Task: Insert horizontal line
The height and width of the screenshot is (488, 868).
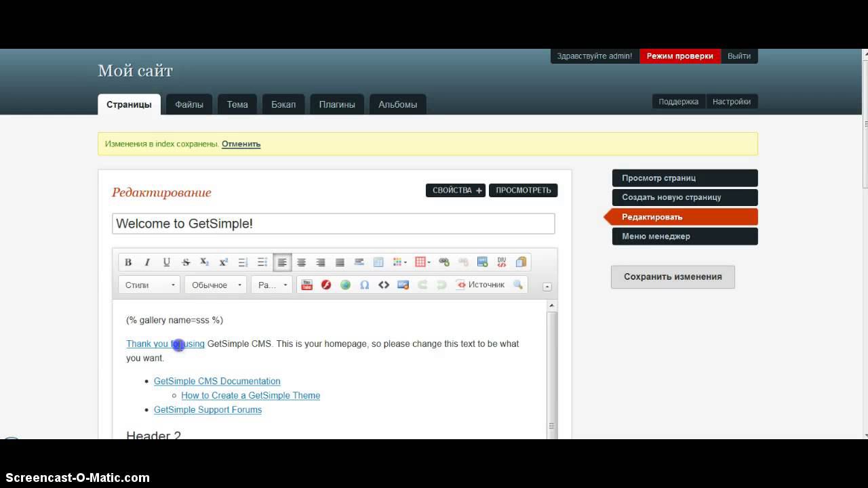Action: point(359,262)
